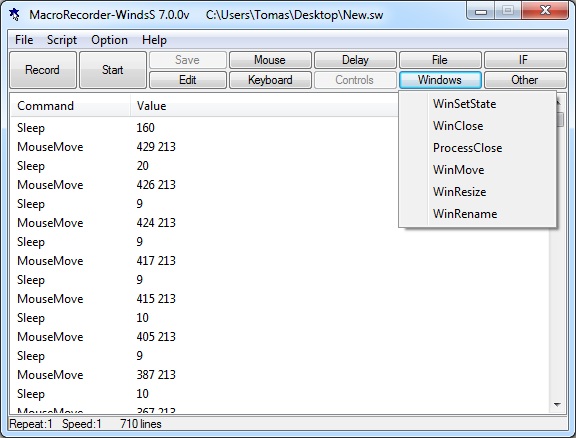This screenshot has height=438, width=576.
Task: Open the IF commands dropdown
Action: pos(525,60)
